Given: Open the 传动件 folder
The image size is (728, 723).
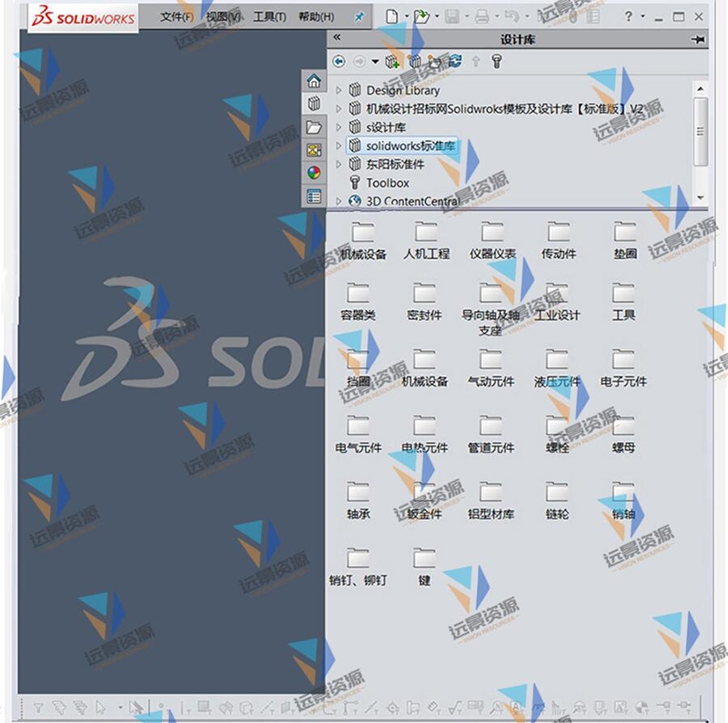Looking at the screenshot, I should click(x=559, y=241).
